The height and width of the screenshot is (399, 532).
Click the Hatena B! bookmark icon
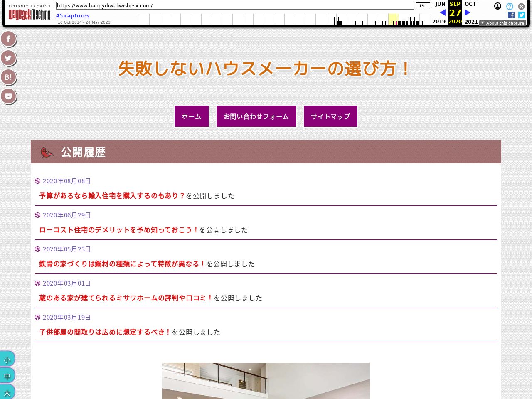pyautogui.click(x=8, y=77)
